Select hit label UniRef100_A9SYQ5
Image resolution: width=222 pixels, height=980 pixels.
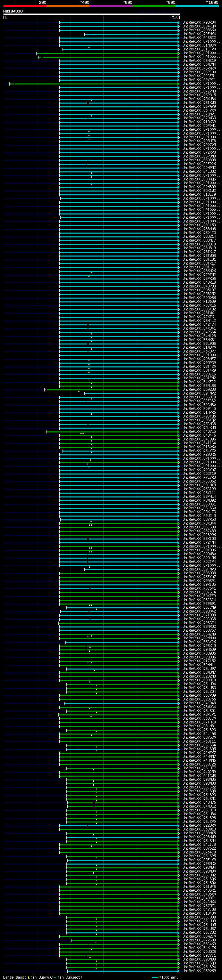coord(199,416)
